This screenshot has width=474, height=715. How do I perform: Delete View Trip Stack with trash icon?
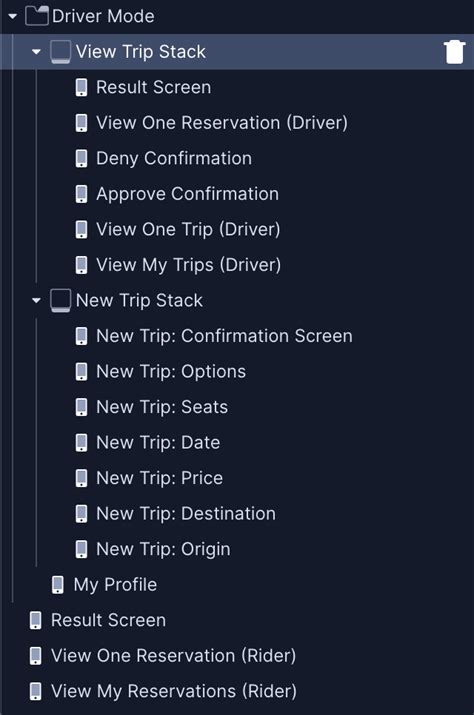[x=454, y=52]
